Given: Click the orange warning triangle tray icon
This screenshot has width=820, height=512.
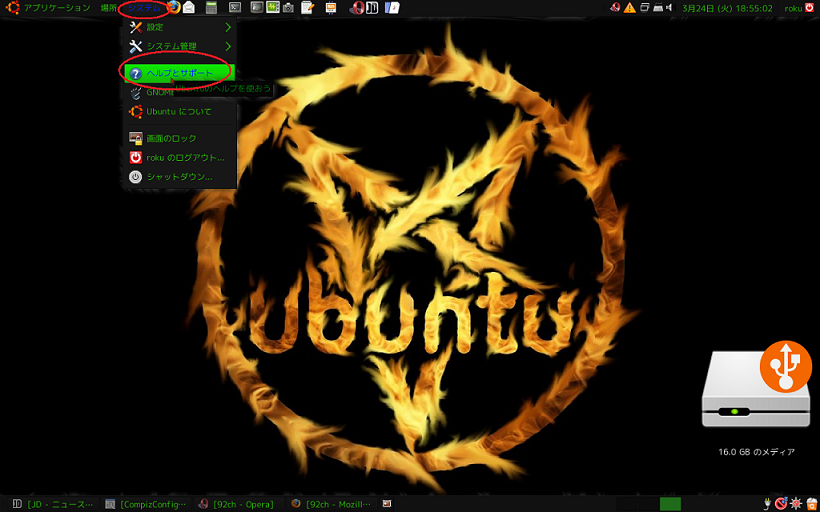Looking at the screenshot, I should tap(630, 8).
